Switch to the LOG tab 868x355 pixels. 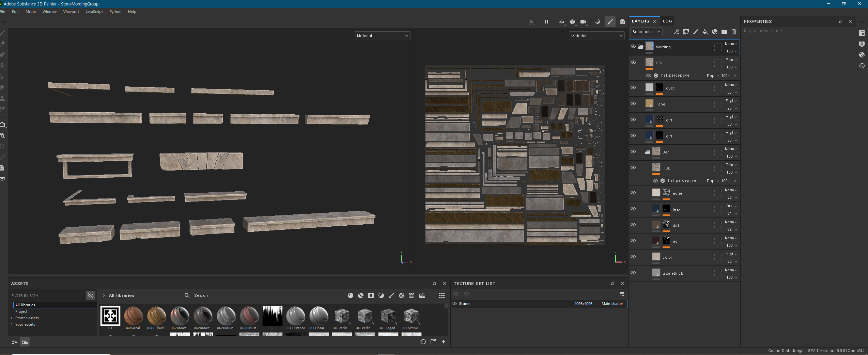point(667,21)
